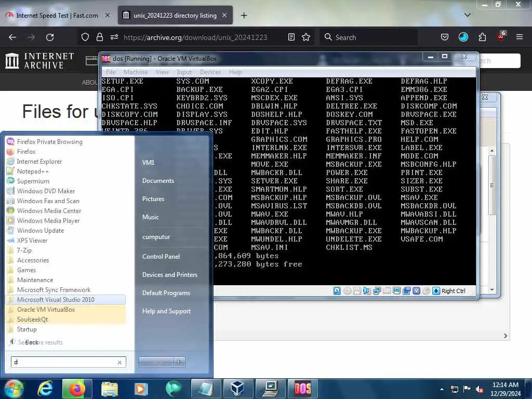This screenshot has height=399, width=532.
Task: Click the CPU virtualization V icon in status bar
Action: [x=416, y=291]
